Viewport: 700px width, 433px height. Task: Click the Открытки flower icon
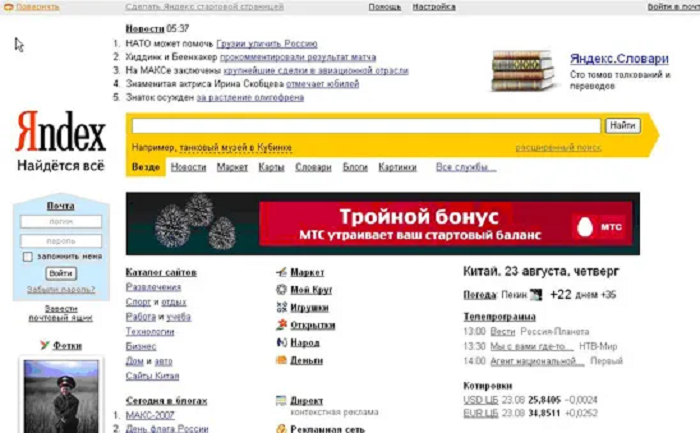click(281, 325)
